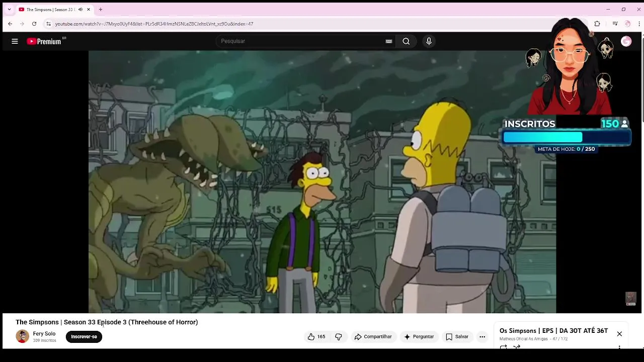This screenshot has height=362, width=644.
Task: Open more actions ellipsis below video
Action: (x=482, y=337)
